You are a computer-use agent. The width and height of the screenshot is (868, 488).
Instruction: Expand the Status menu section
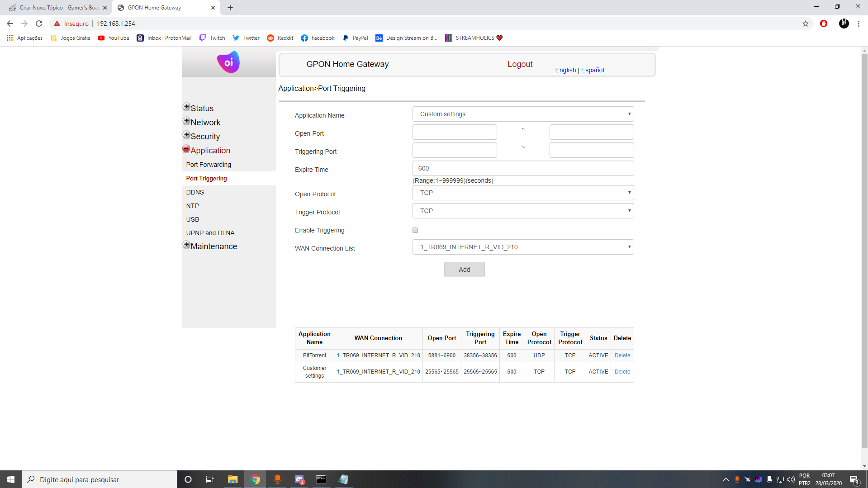click(186, 107)
